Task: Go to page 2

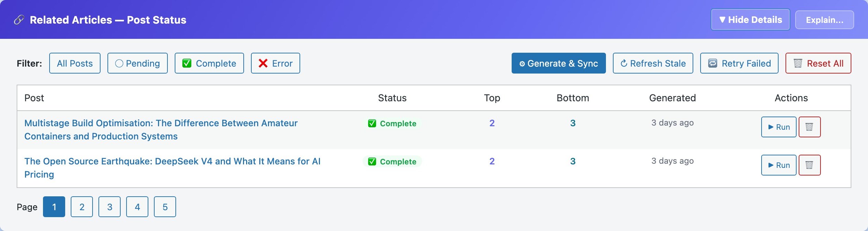Action: tap(82, 207)
